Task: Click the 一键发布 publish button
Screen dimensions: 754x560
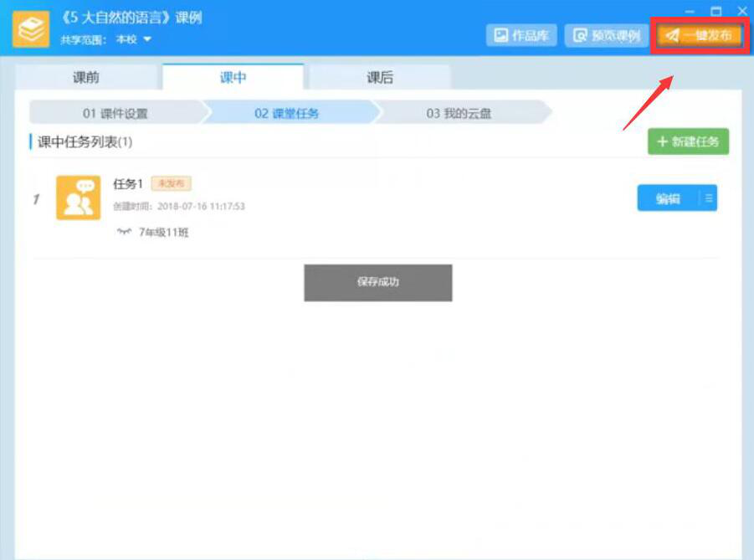Action: (x=699, y=35)
